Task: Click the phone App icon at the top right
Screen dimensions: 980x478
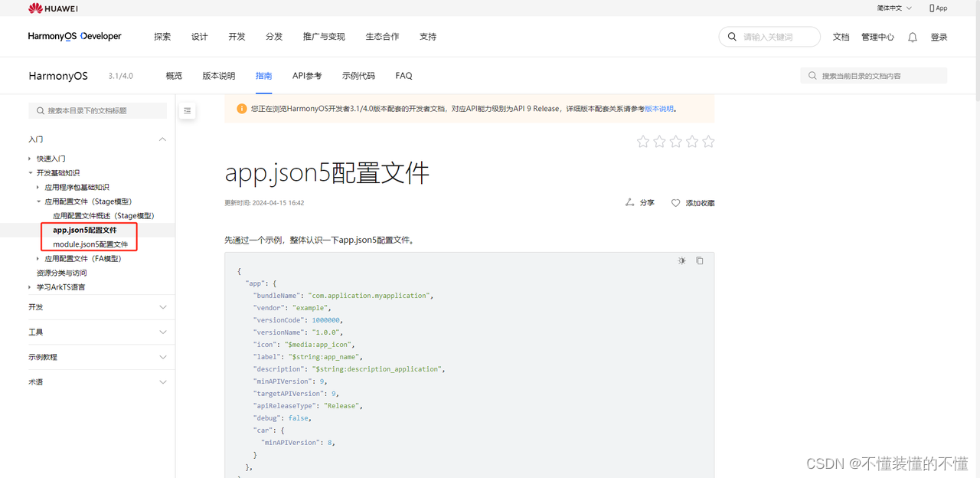Action: tap(932, 8)
